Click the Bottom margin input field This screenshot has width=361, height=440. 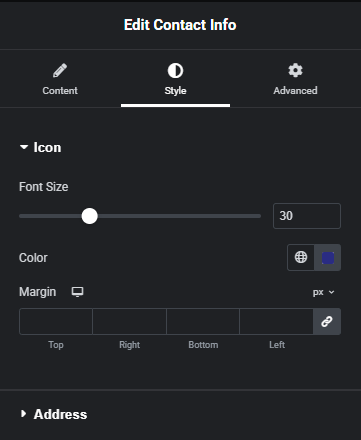click(x=203, y=321)
